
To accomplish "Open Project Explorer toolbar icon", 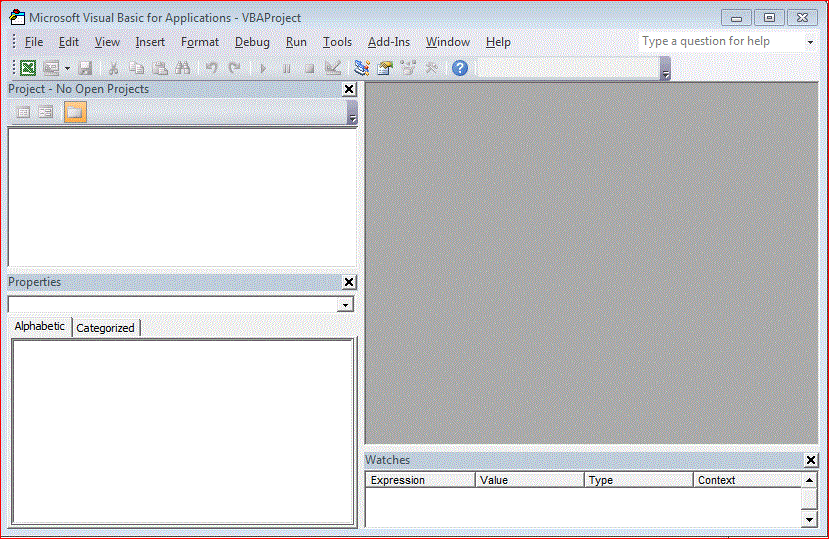I will click(x=362, y=68).
